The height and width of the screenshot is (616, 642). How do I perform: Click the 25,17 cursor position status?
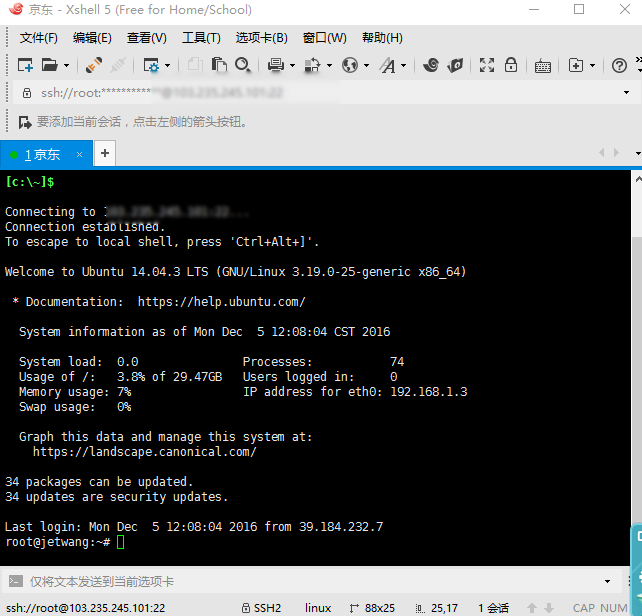click(x=436, y=608)
